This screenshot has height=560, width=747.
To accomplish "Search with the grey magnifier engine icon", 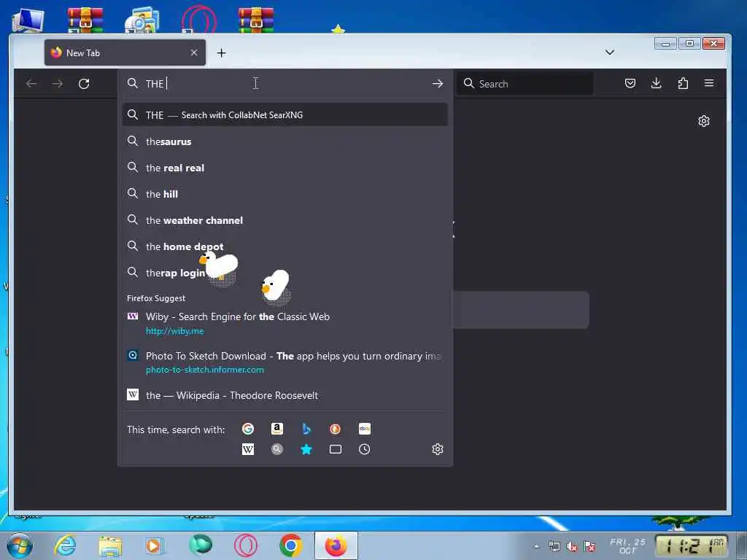I will pyautogui.click(x=276, y=449).
